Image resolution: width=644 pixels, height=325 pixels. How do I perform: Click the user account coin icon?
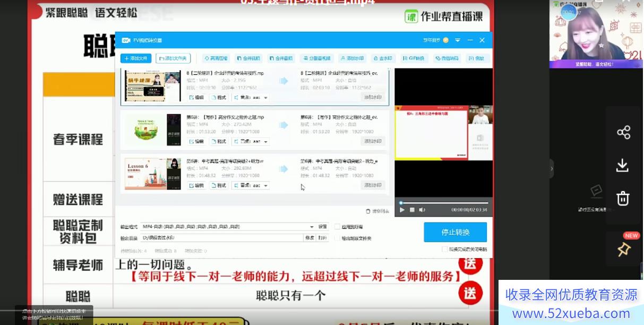446,40
